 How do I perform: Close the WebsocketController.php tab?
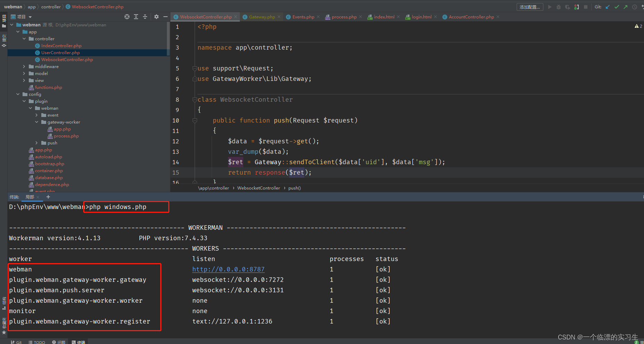(x=236, y=17)
